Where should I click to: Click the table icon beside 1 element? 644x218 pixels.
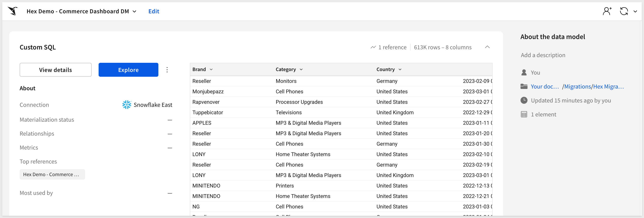(x=524, y=114)
